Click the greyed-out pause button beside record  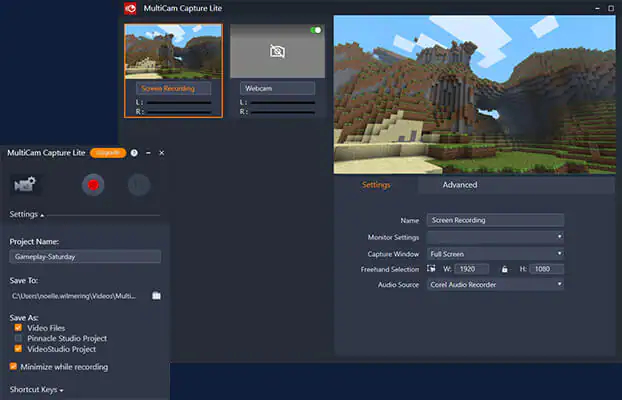(139, 185)
